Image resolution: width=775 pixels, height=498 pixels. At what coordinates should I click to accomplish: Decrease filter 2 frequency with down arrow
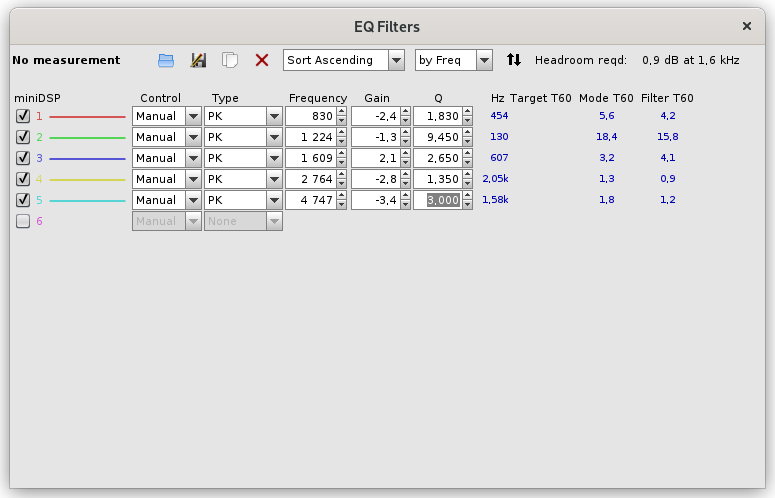coord(342,142)
